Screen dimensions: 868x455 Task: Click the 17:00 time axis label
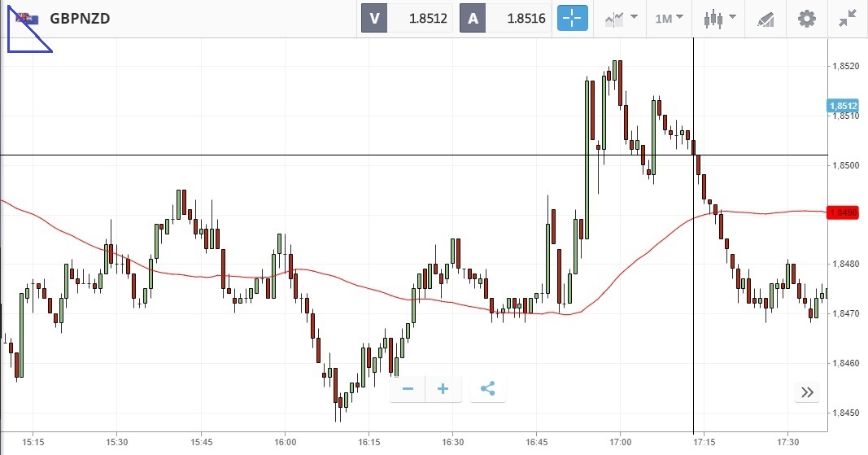click(620, 442)
